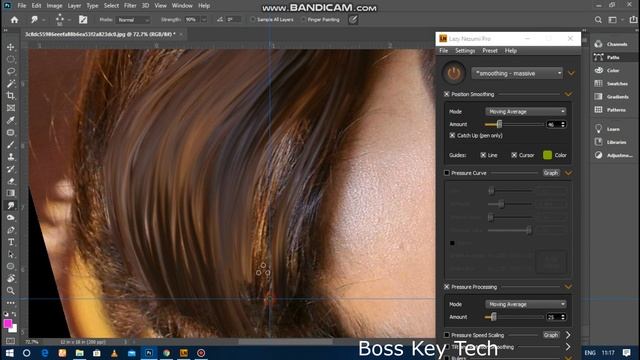Collapse the Pressure Processing section
This screenshot has width=640, height=360.
[568, 287]
